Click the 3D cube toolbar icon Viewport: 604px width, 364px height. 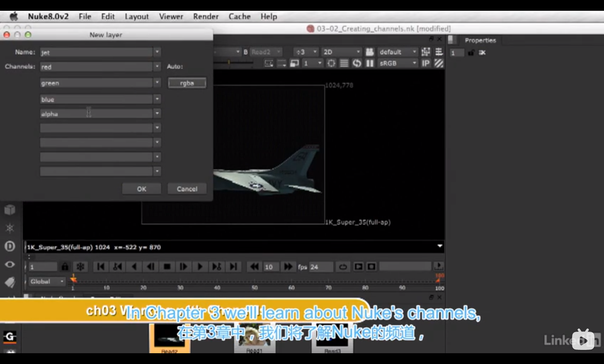pos(10,210)
